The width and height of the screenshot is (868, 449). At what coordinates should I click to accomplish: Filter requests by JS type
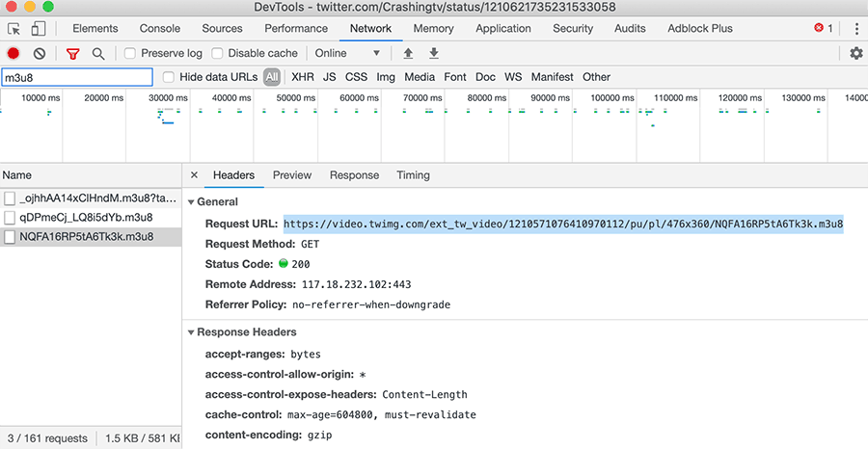click(x=330, y=77)
